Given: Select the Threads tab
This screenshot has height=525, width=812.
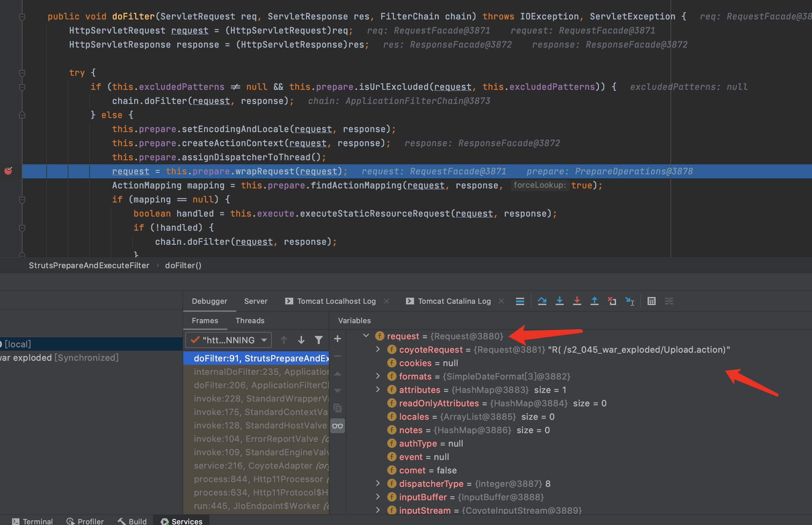Looking at the screenshot, I should pos(250,320).
